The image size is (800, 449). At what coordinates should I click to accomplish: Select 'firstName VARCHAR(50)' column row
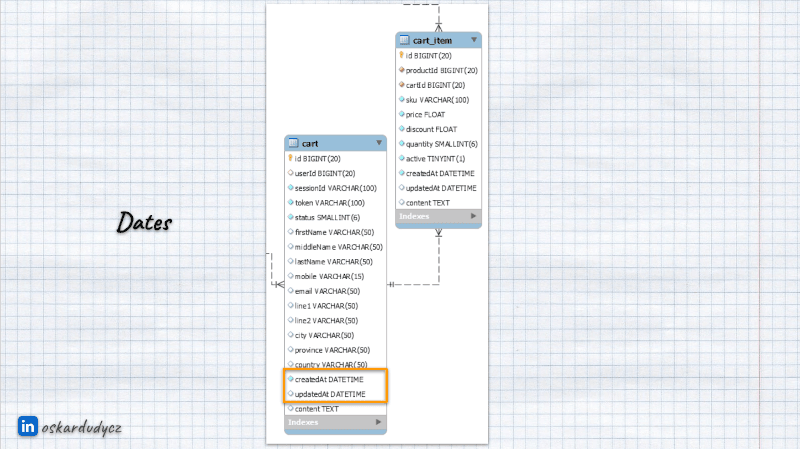coord(335,233)
